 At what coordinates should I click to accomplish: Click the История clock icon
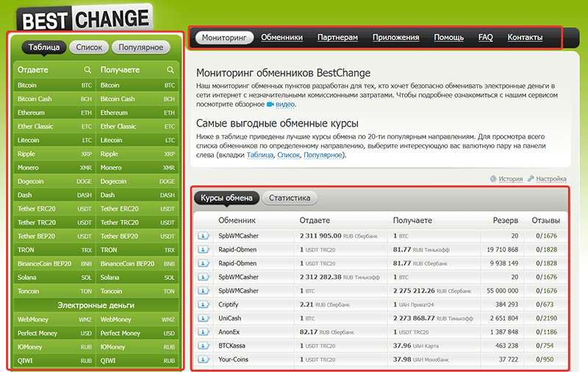pos(493,179)
